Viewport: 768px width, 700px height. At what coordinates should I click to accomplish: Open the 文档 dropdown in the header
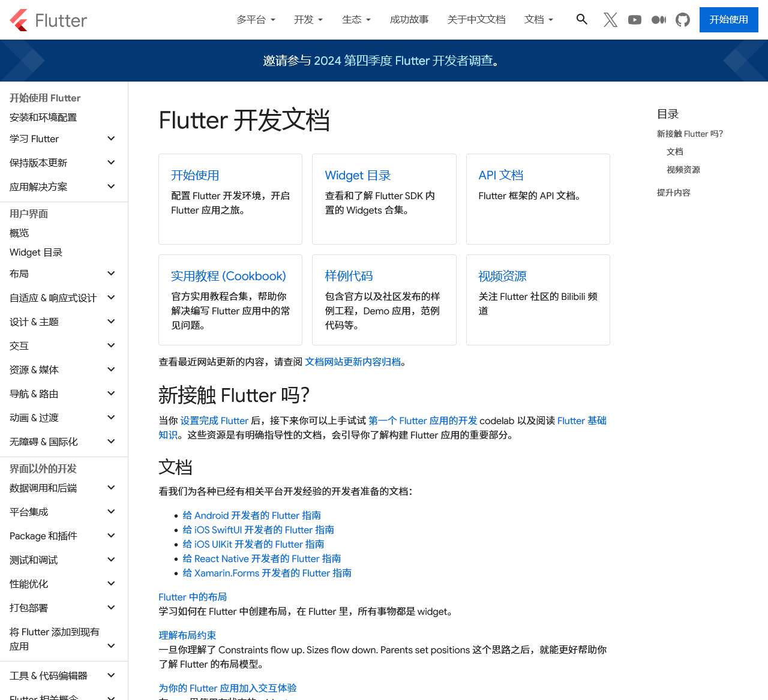[x=539, y=20]
